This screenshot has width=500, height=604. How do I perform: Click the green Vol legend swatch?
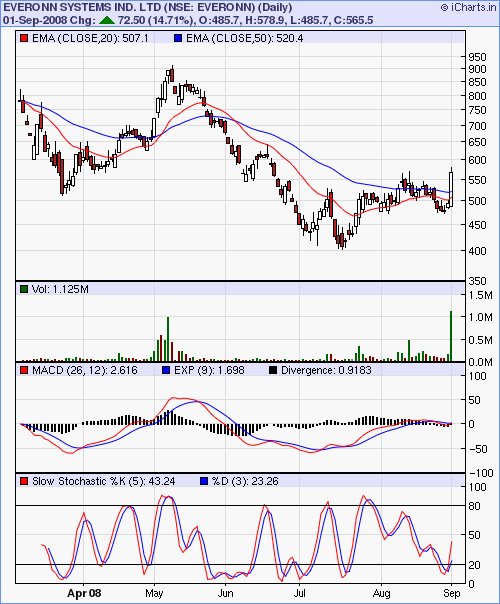(24, 289)
